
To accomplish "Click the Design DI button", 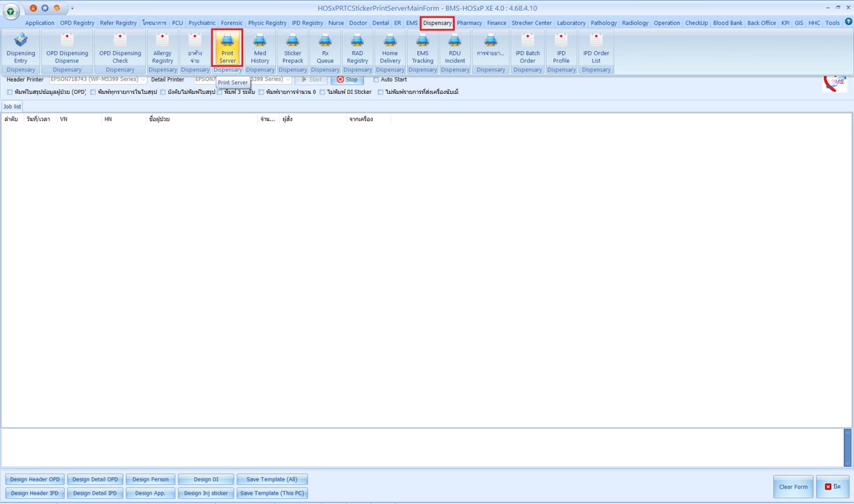I will click(206, 480).
